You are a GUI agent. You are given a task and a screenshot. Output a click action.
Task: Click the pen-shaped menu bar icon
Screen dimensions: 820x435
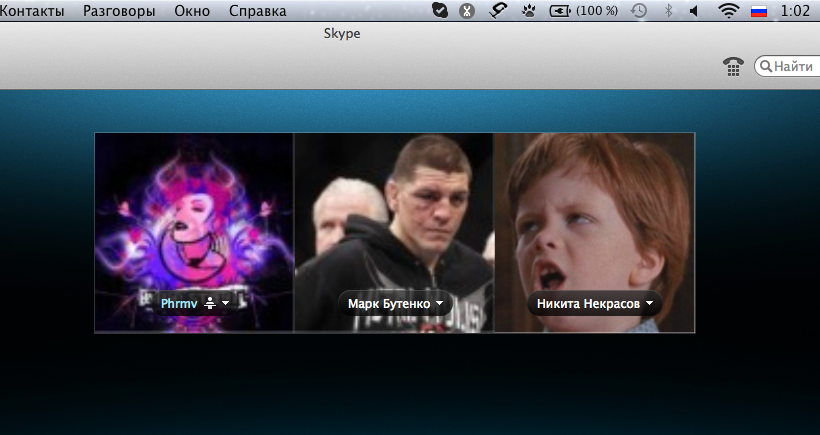[x=497, y=10]
